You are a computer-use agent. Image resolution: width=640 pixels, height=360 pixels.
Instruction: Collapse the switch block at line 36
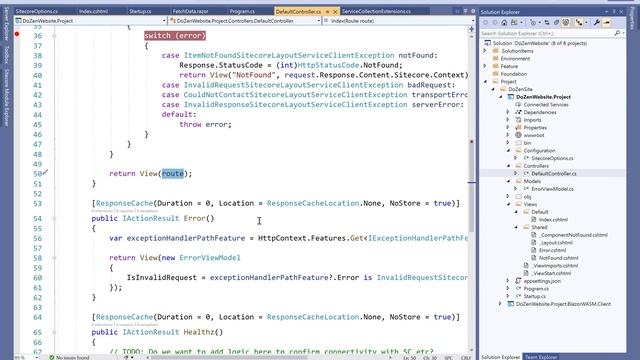[54, 36]
